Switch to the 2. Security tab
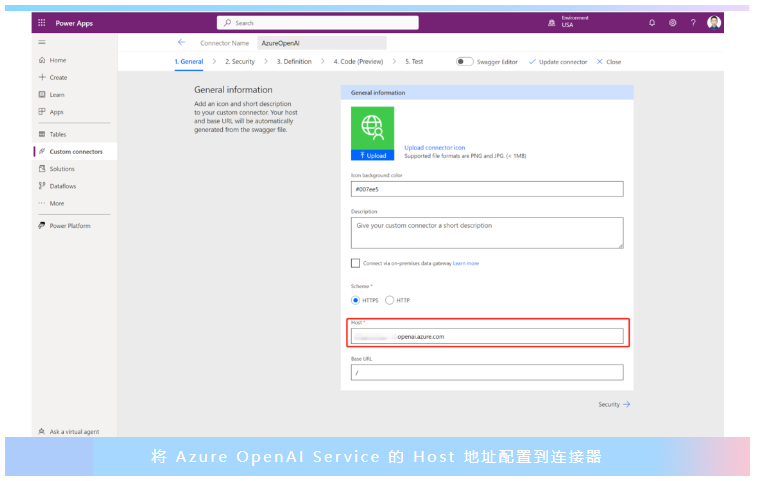761x481 pixels. click(x=240, y=62)
